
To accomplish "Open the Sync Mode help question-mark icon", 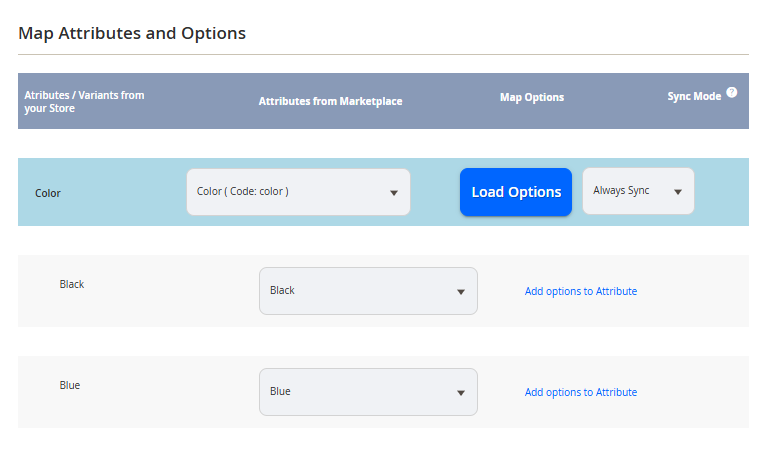I will coord(731,93).
